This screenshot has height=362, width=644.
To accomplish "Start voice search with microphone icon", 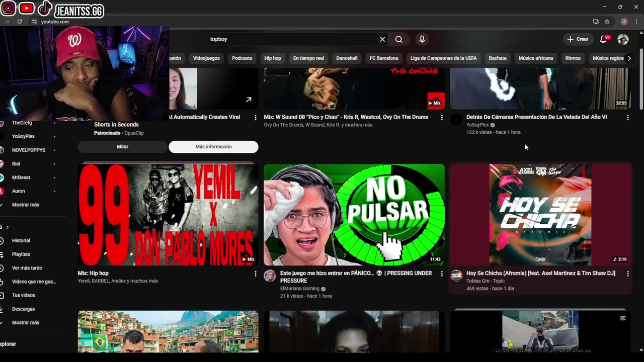I will click(x=422, y=39).
